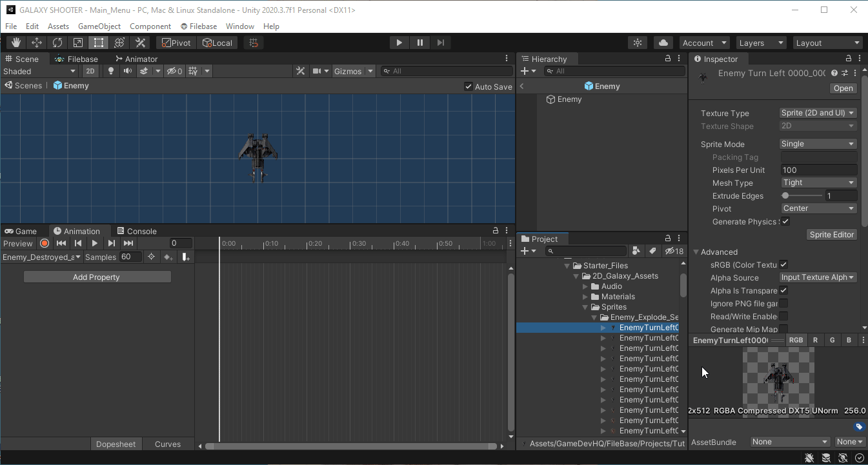Click the bug debug icon in status bar

pyautogui.click(x=809, y=458)
